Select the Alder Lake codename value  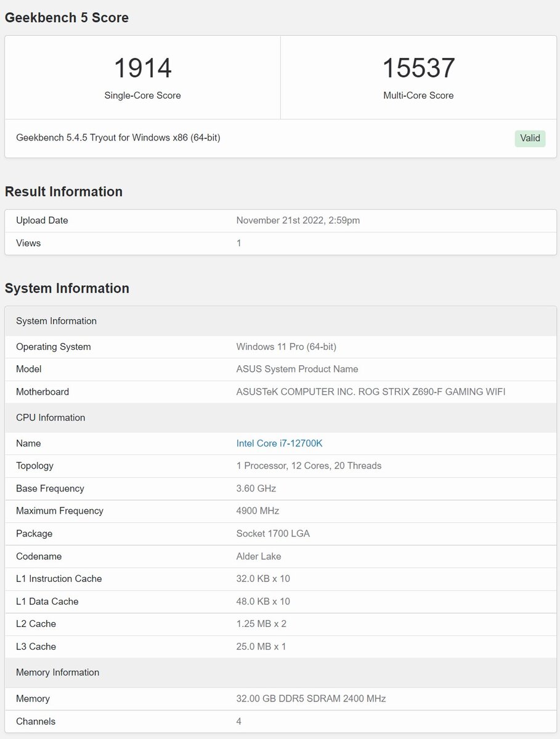pos(259,556)
